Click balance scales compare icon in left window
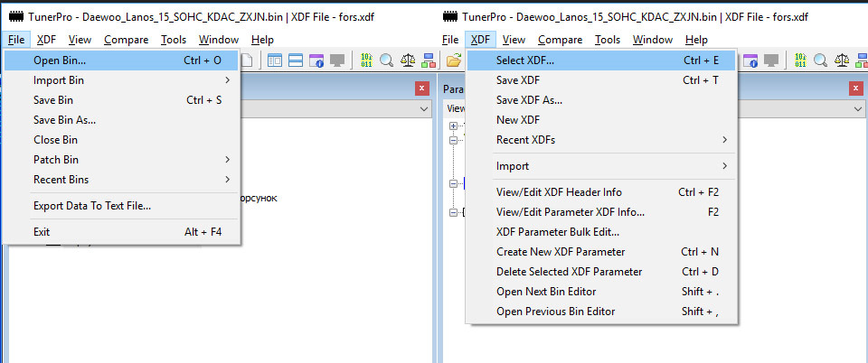Screen dimensions: 868x363 408,60
